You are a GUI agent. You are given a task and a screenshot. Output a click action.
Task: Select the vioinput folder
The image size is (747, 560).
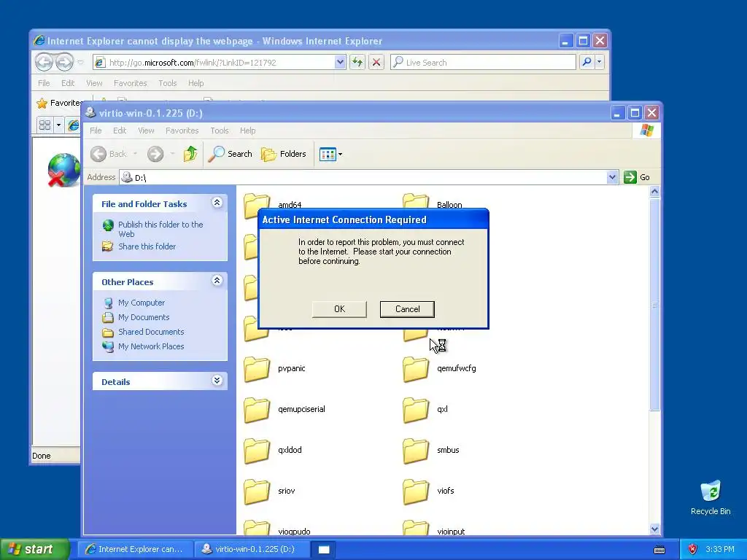pos(433,528)
